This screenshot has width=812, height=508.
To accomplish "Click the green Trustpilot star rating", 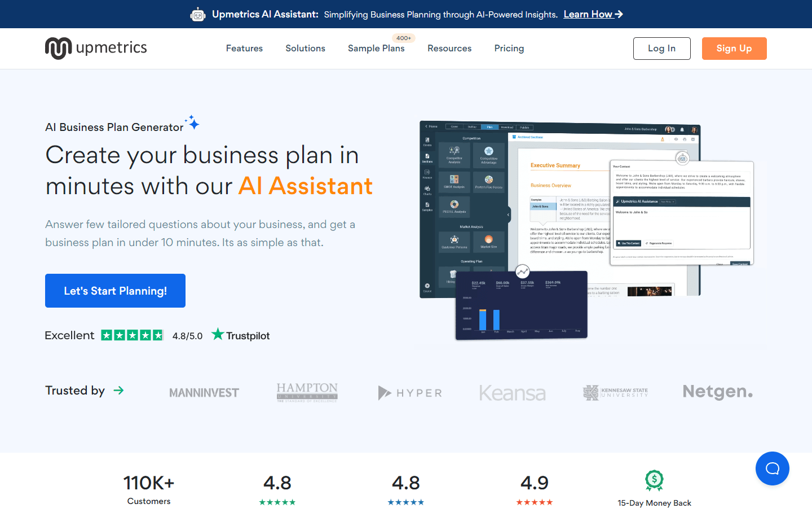I will point(133,335).
